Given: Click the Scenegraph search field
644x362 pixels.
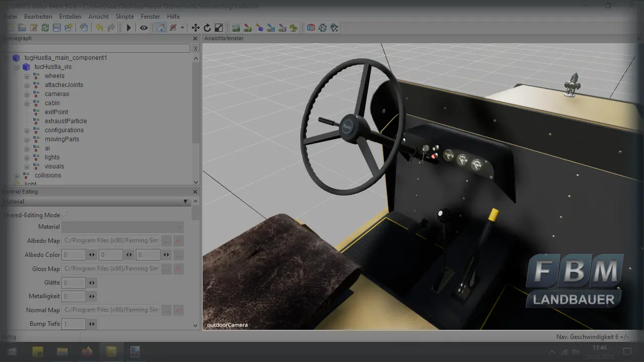Looking at the screenshot, I should tap(96, 49).
